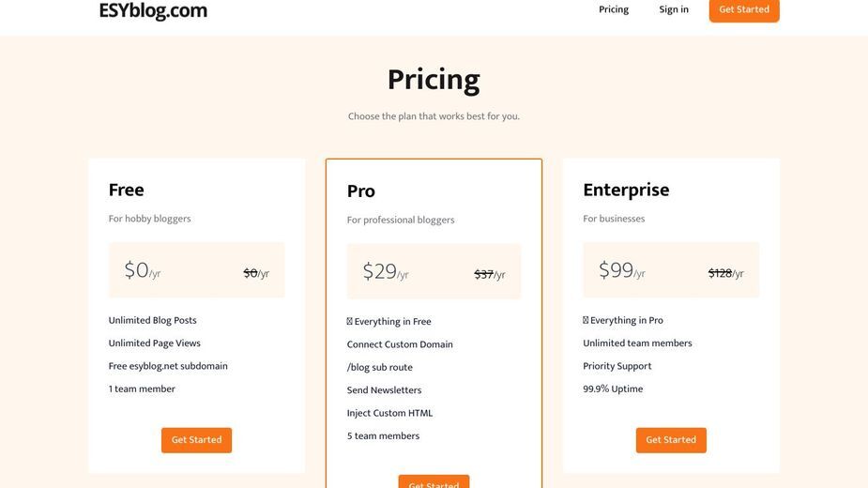Select the Pro plan heading
This screenshot has width=868, height=488.
(x=361, y=191)
